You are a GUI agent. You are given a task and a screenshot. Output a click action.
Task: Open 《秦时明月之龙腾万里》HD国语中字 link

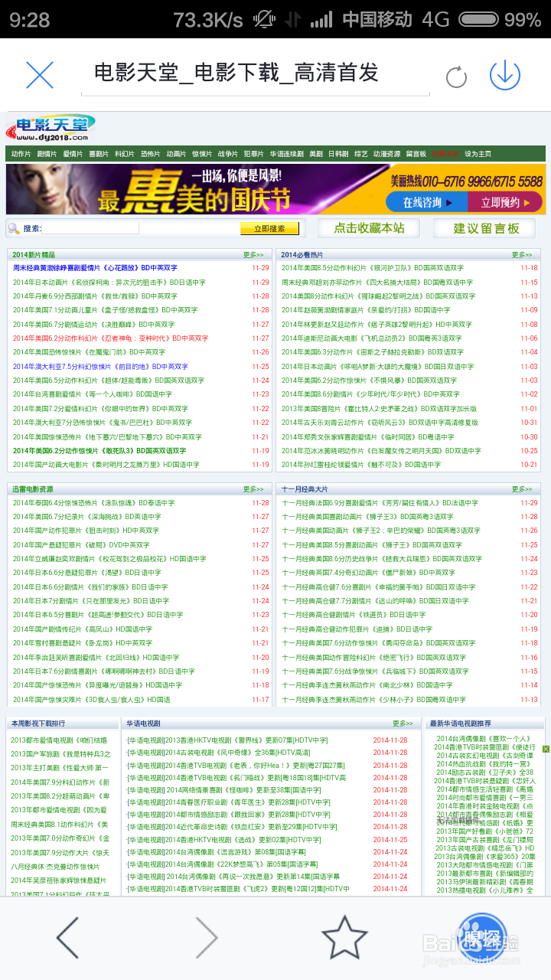[x=106, y=465]
